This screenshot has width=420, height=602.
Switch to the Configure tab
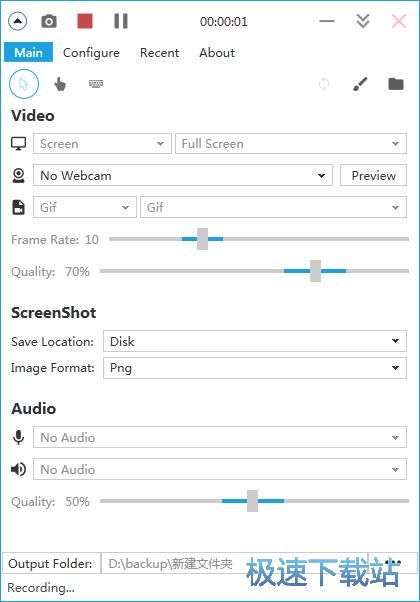pos(91,53)
